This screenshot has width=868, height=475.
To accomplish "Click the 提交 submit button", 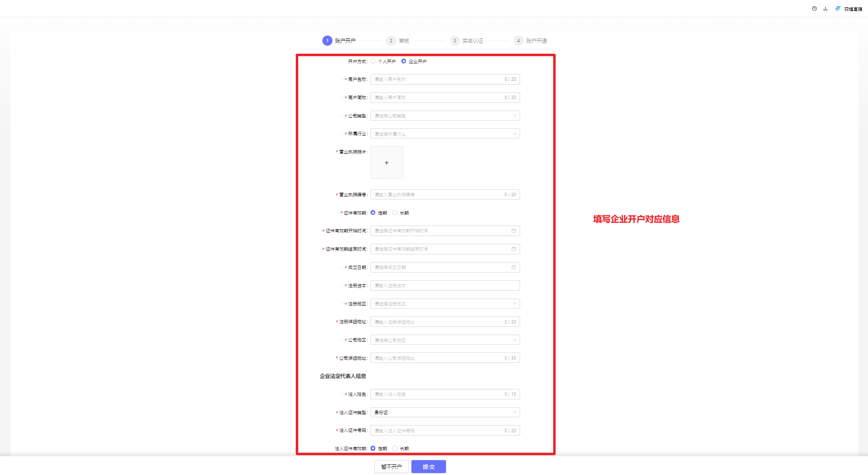I will coord(428,467).
